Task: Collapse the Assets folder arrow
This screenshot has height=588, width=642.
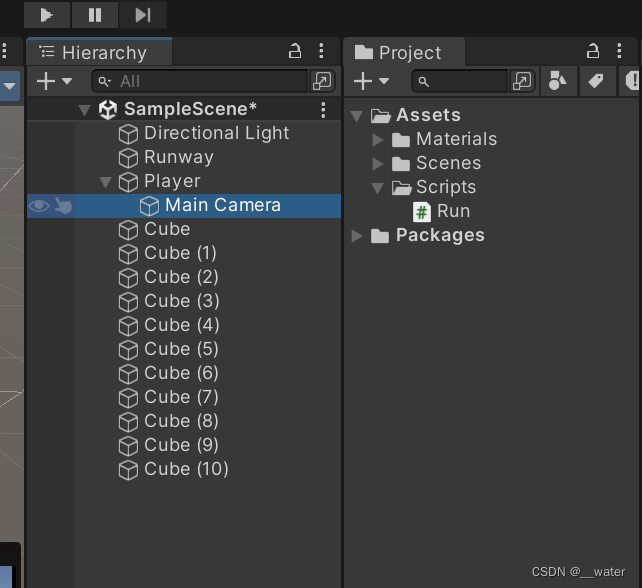Action: (x=357, y=116)
